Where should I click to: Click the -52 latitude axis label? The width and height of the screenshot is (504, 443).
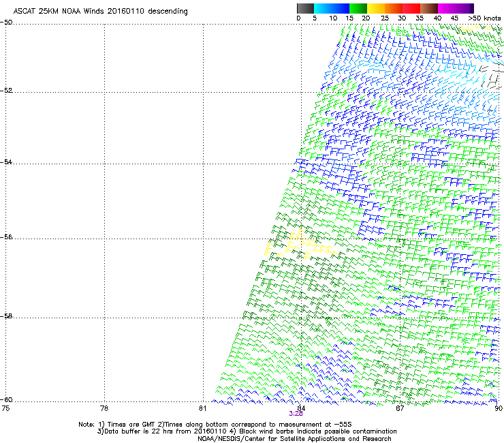[x=7, y=90]
